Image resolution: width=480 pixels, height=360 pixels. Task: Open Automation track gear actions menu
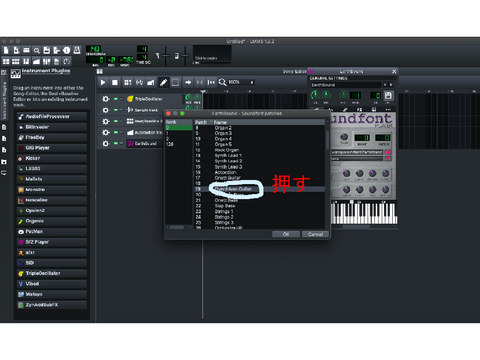106,132
